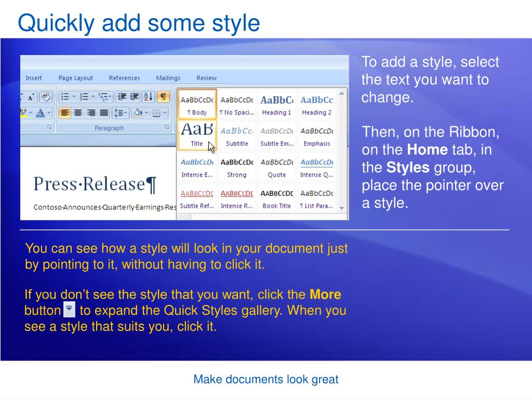Switch to the Page Layout tab
Viewport: 532px width, 399px height.
[75, 78]
